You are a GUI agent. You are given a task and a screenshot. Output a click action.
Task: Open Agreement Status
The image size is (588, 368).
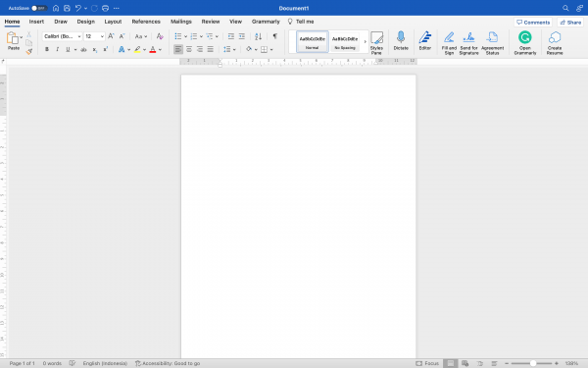pos(492,43)
